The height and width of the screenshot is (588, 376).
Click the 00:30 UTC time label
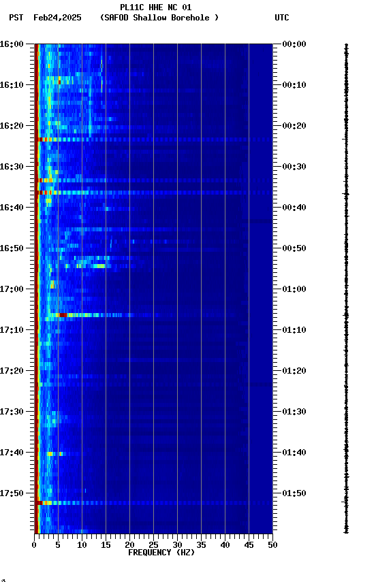[x=294, y=167]
